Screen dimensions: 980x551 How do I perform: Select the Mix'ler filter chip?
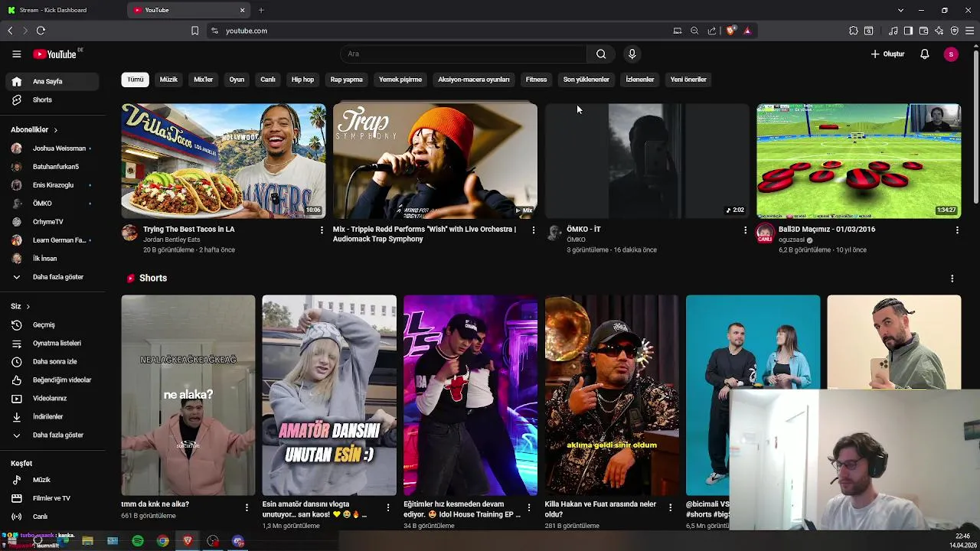click(x=203, y=80)
